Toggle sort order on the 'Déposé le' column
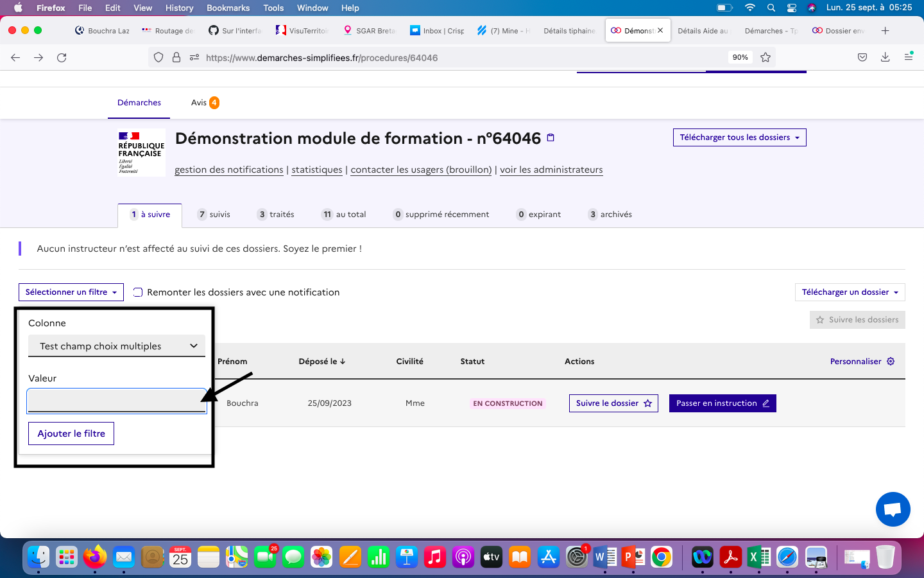Viewport: 924px width, 578px height. coord(322,361)
